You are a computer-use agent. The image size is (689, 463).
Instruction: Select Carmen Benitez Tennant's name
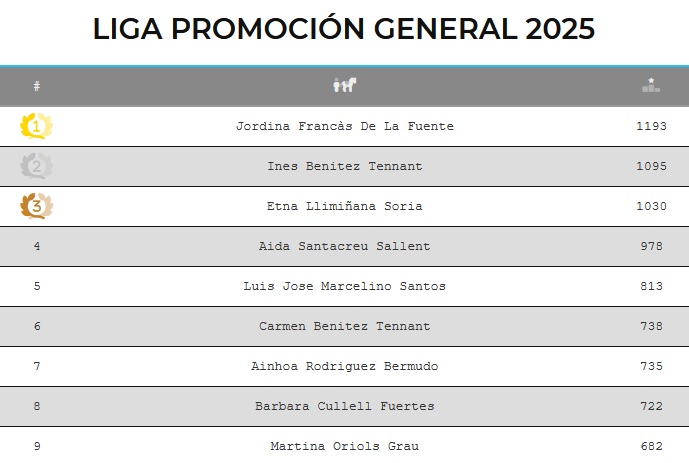coord(345,326)
